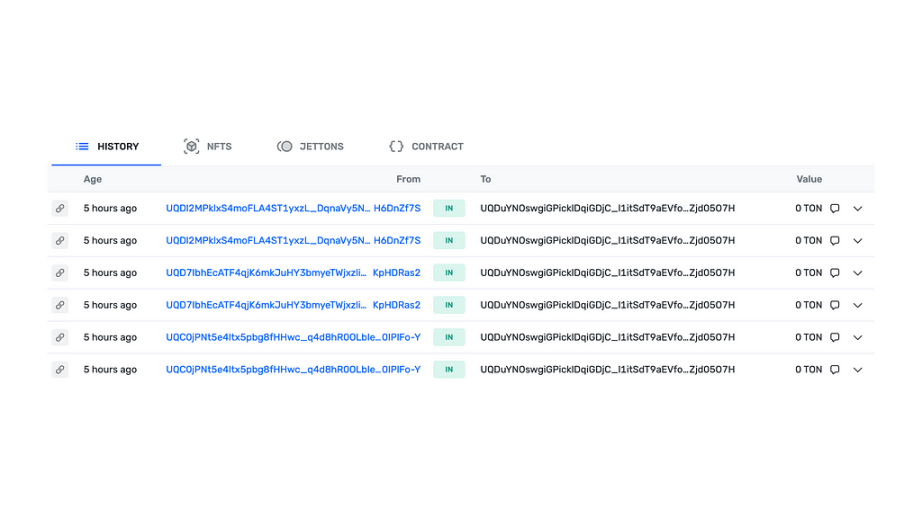
Task: Open the comment icon in the second row
Action: (x=835, y=241)
